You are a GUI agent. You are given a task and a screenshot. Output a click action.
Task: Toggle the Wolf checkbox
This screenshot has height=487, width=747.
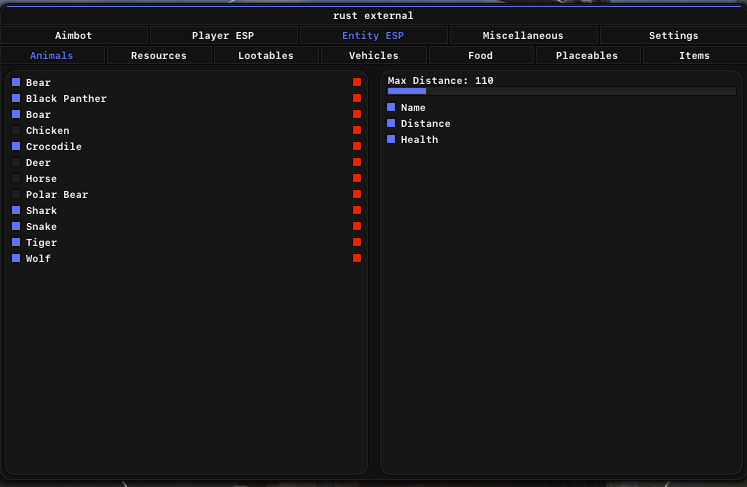pyautogui.click(x=16, y=258)
